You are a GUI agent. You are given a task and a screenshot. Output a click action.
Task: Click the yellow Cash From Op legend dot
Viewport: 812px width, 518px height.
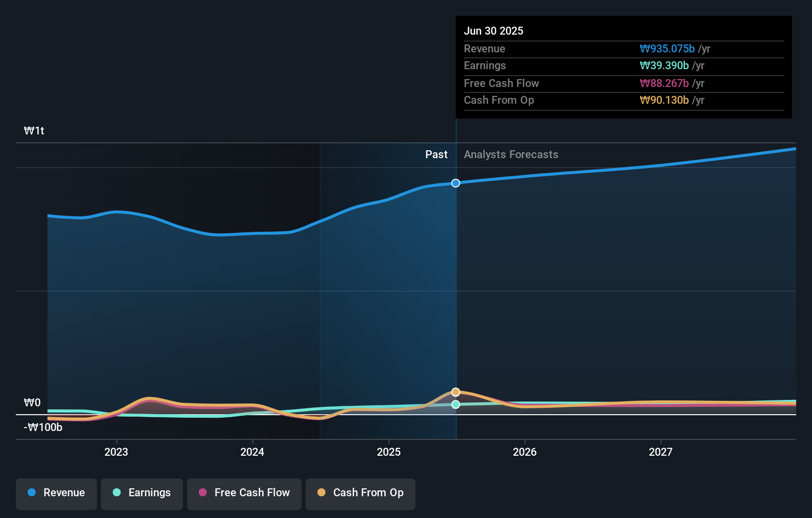(x=321, y=493)
